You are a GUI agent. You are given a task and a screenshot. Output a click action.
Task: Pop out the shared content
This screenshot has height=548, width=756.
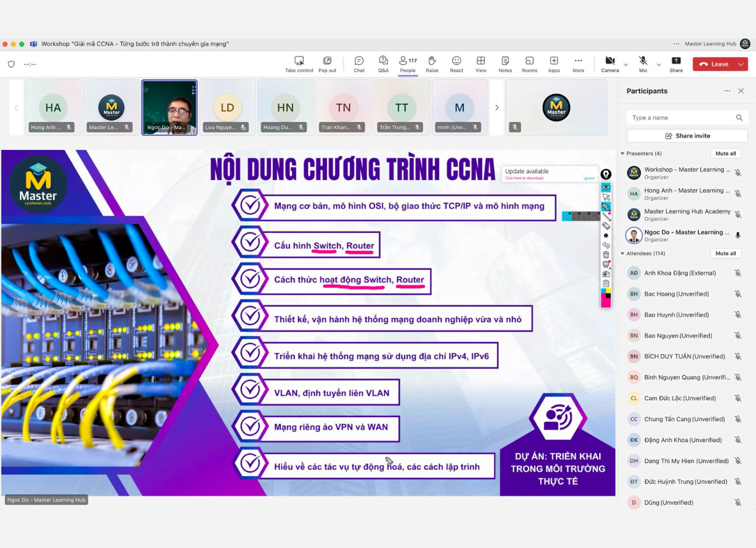pyautogui.click(x=327, y=64)
